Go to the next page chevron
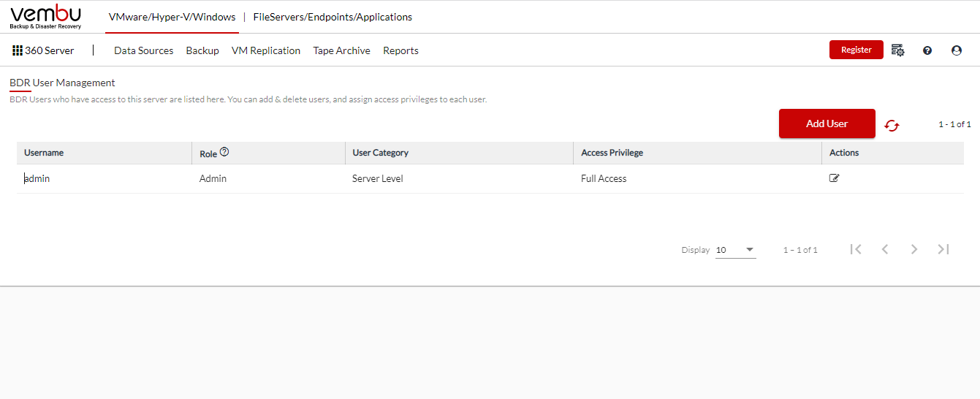Viewport: 980px width, 399px height. pyautogui.click(x=914, y=249)
